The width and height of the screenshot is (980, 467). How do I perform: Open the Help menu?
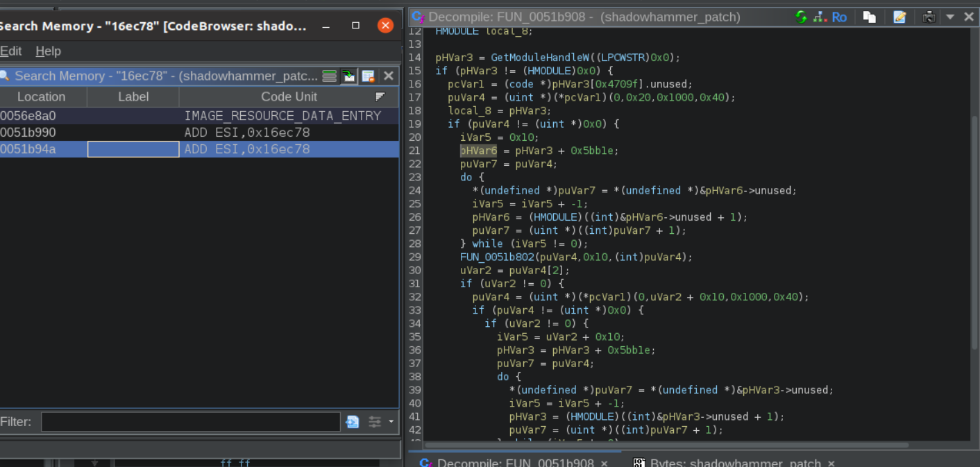[x=48, y=51]
